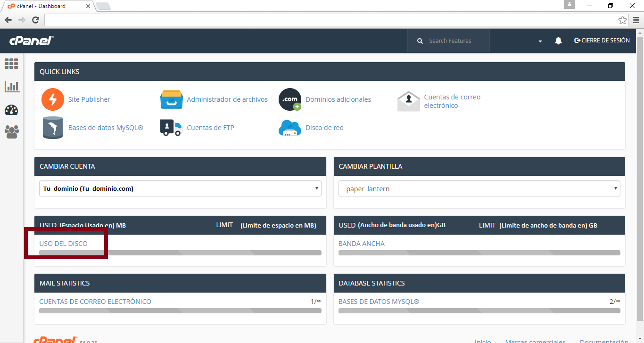Click the Site Publisher lightning icon
The image size is (644, 343).
click(52, 99)
